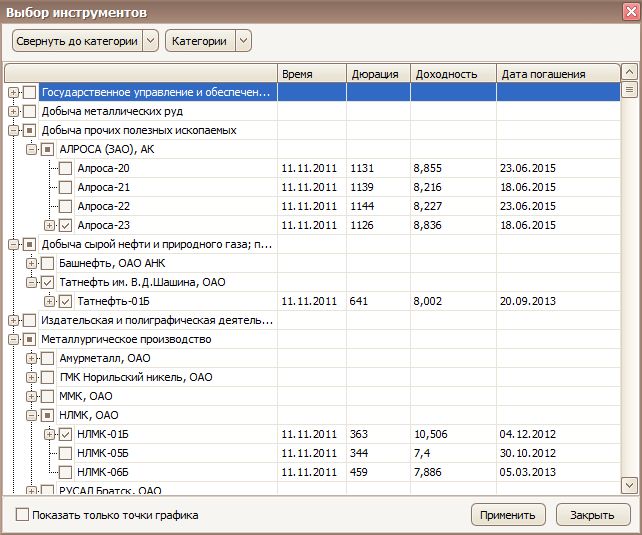Uncheck the НЛМК-01Б checkbox
The height and width of the screenshot is (535, 642).
(x=65, y=434)
